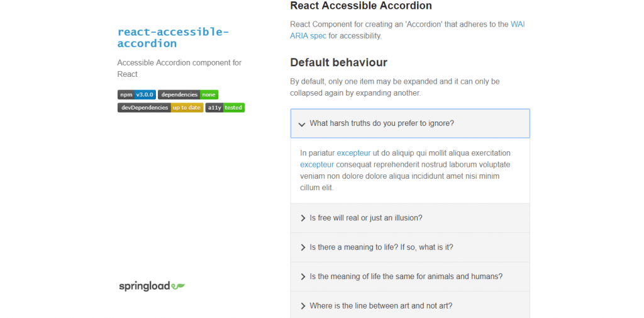The image size is (644, 318).
Task: Open the devDependencies up to date badge
Action: pyautogui.click(x=160, y=108)
